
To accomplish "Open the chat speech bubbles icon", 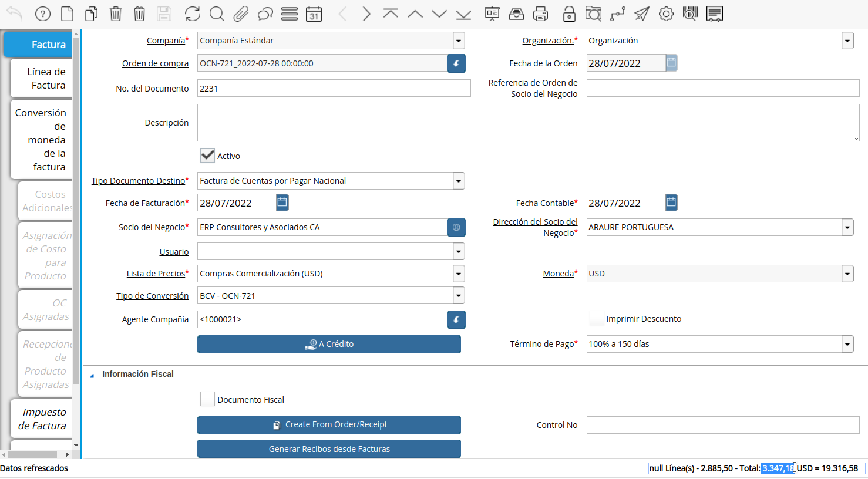I will (265, 14).
